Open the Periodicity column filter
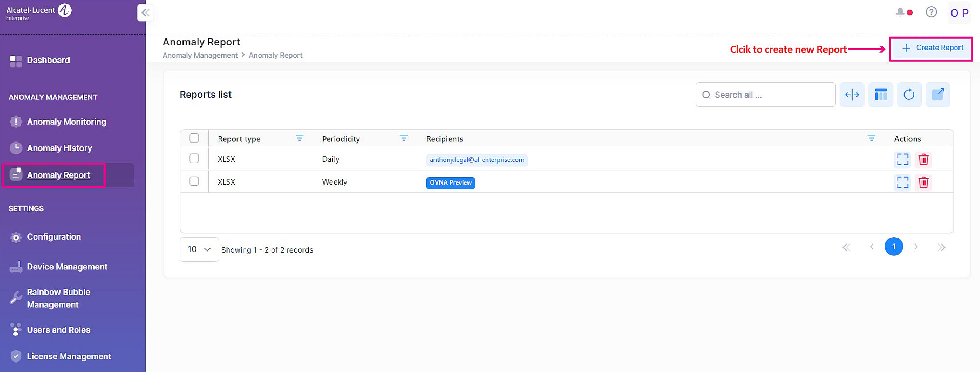The image size is (980, 372). 403,139
